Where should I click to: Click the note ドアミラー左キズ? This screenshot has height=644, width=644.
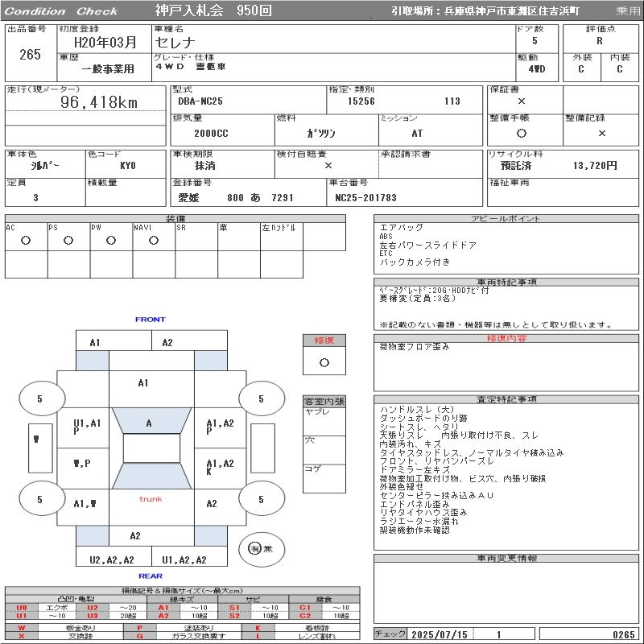(x=415, y=469)
